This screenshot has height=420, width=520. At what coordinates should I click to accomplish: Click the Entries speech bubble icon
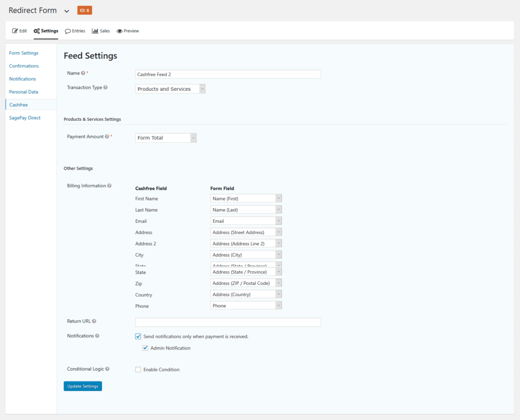tap(68, 31)
